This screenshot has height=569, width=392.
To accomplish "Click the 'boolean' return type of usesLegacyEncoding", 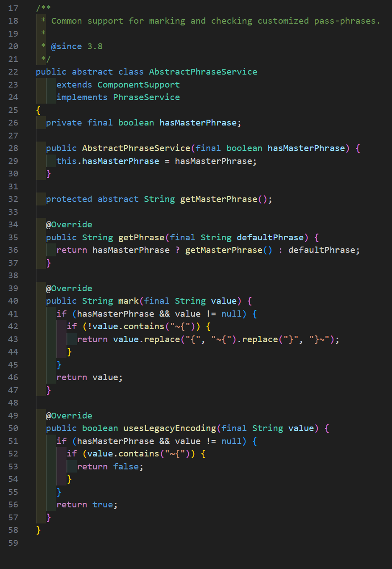I will click(100, 428).
